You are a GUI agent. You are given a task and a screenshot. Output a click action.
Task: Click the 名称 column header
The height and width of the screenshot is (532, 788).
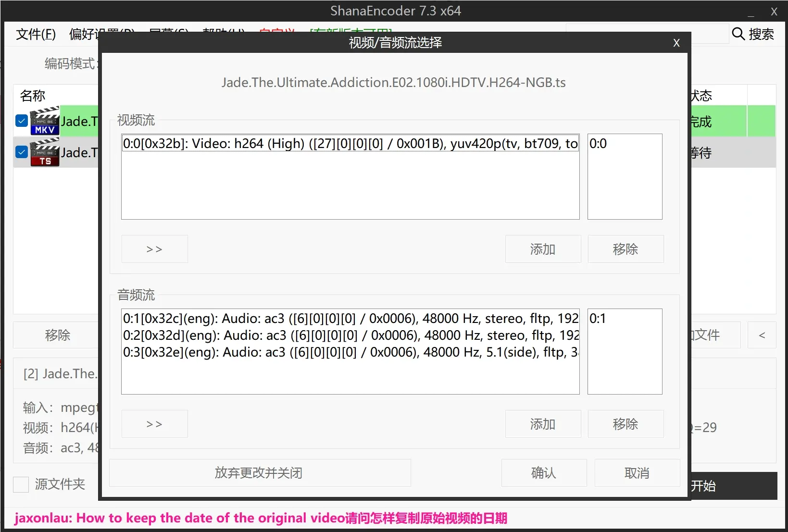pyautogui.click(x=33, y=96)
